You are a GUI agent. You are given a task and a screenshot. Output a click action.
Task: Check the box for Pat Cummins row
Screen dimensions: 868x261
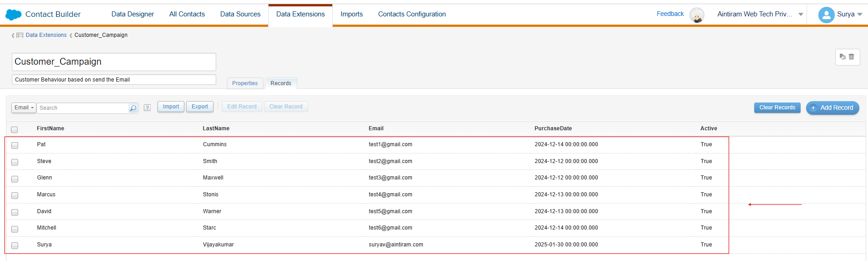click(x=15, y=145)
